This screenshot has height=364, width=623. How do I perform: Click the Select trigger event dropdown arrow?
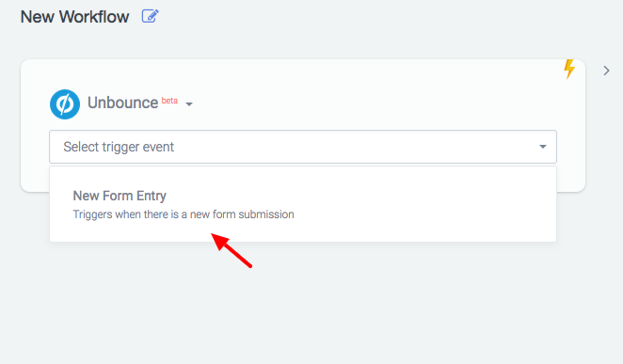point(543,147)
